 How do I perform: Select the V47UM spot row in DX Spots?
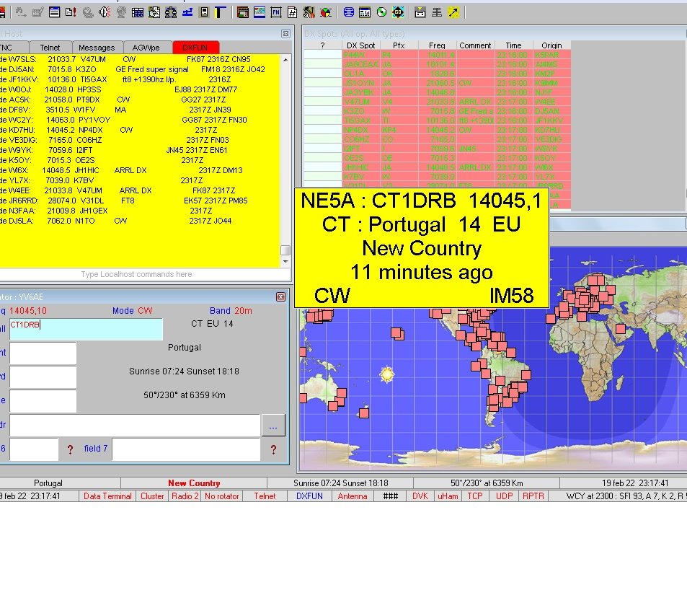coord(438,102)
